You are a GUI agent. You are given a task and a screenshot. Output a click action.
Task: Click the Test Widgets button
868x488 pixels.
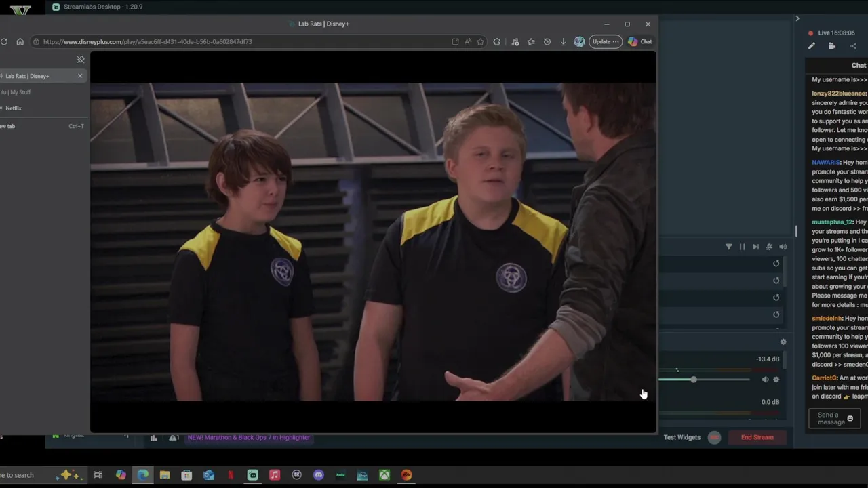pos(682,438)
